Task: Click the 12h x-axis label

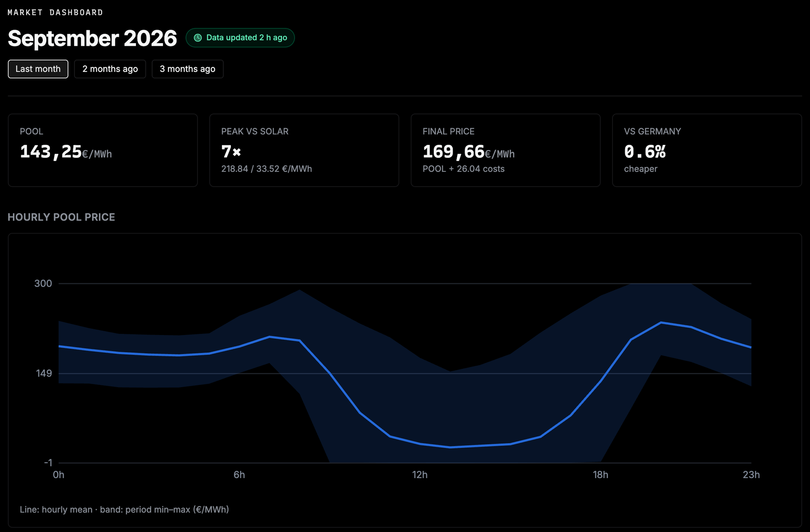Action: pos(420,475)
